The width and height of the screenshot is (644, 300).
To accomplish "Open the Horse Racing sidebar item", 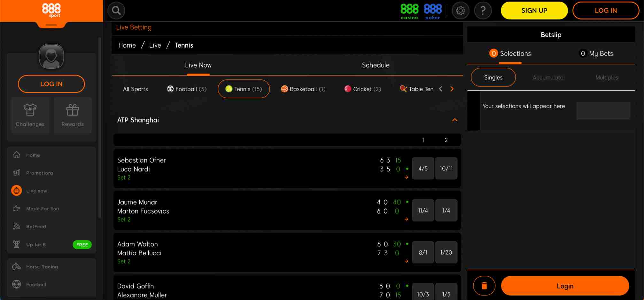I will [x=42, y=266].
